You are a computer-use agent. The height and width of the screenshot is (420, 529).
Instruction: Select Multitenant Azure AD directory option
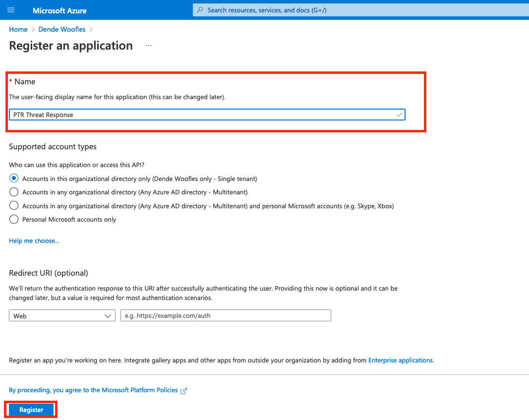pyautogui.click(x=14, y=192)
